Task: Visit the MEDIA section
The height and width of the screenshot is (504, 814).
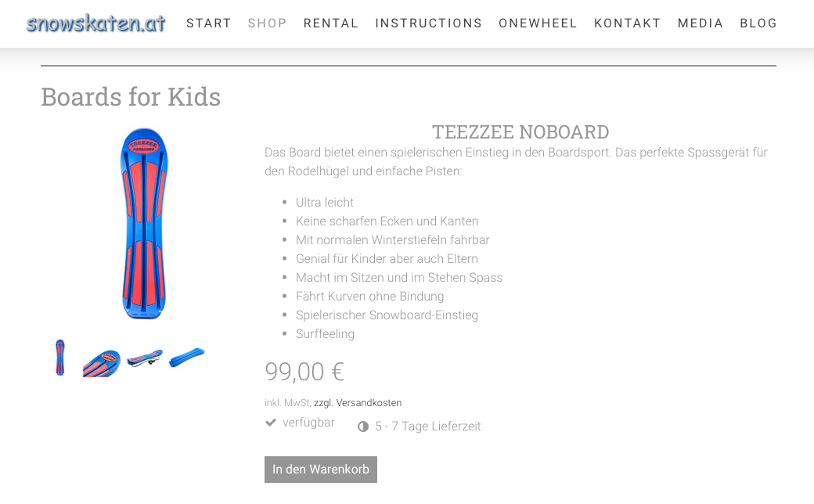Action: (701, 23)
